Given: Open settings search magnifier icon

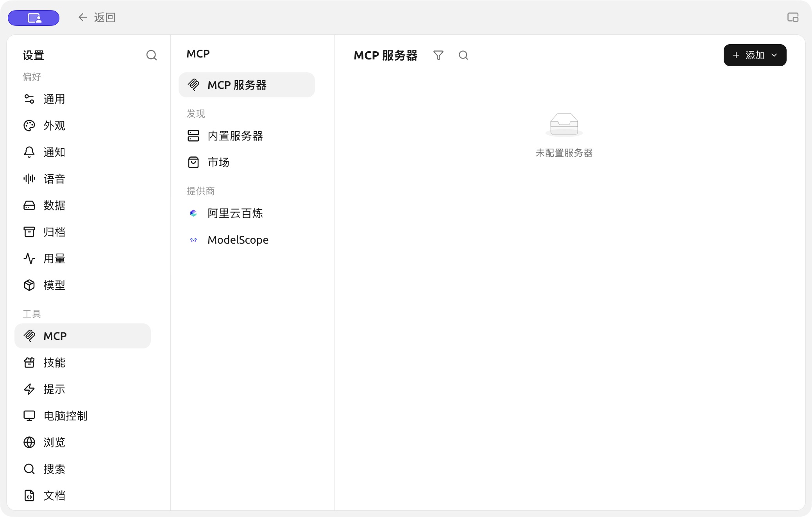Looking at the screenshot, I should 152,55.
